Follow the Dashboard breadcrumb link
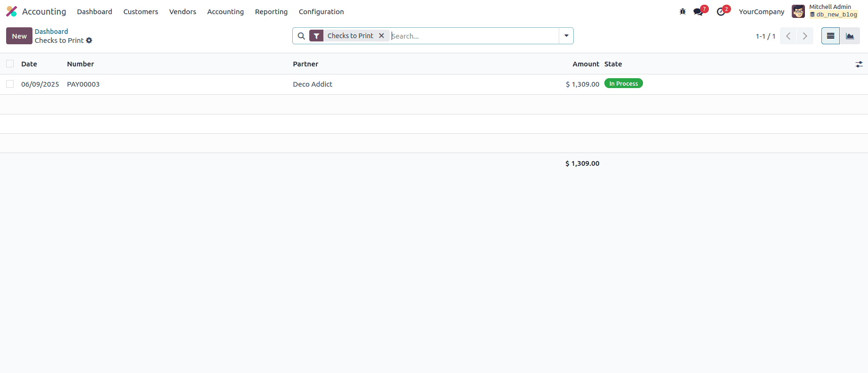The width and height of the screenshot is (868, 373). pos(51,32)
